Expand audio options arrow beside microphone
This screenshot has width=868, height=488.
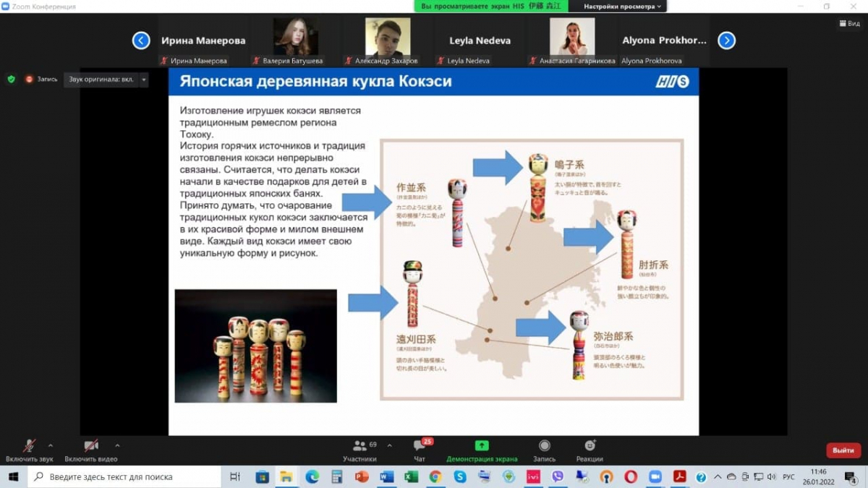pyautogui.click(x=50, y=445)
